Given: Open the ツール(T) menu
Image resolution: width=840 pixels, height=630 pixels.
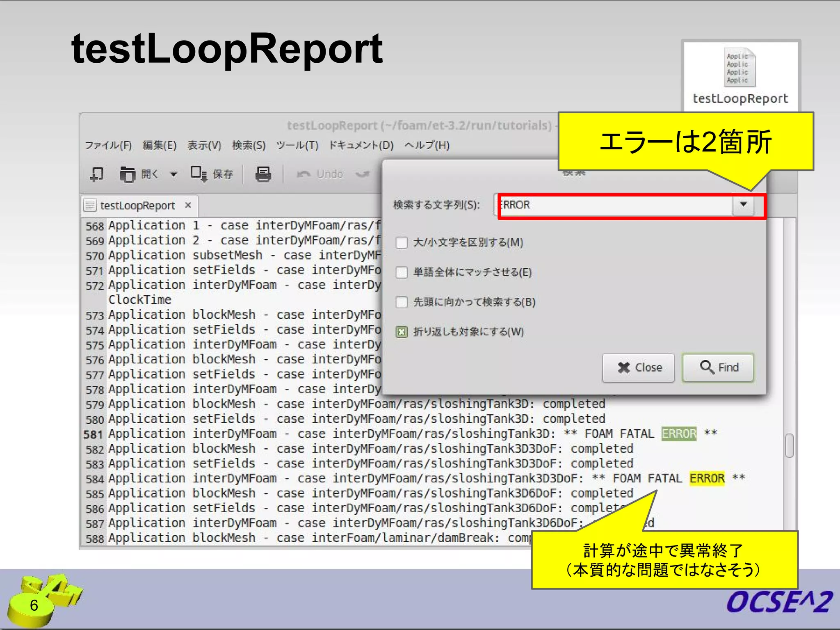Looking at the screenshot, I should (x=297, y=145).
